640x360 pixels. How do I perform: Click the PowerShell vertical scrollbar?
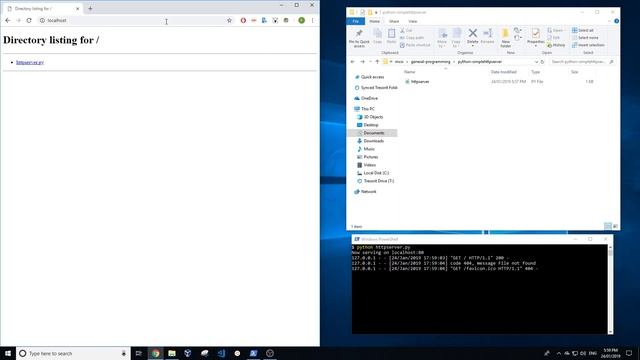611,289
